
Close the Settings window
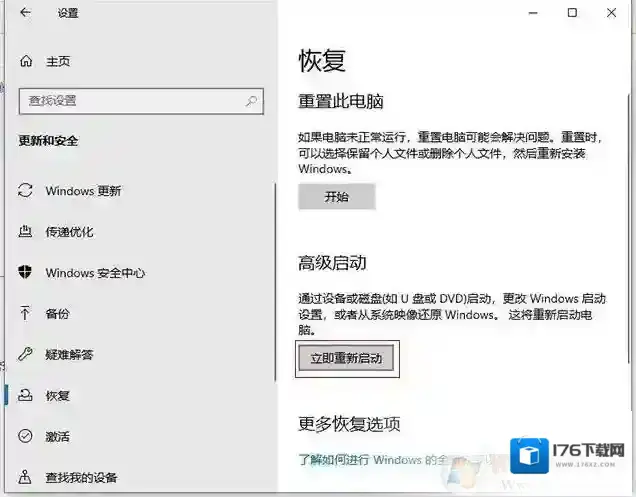pos(611,13)
